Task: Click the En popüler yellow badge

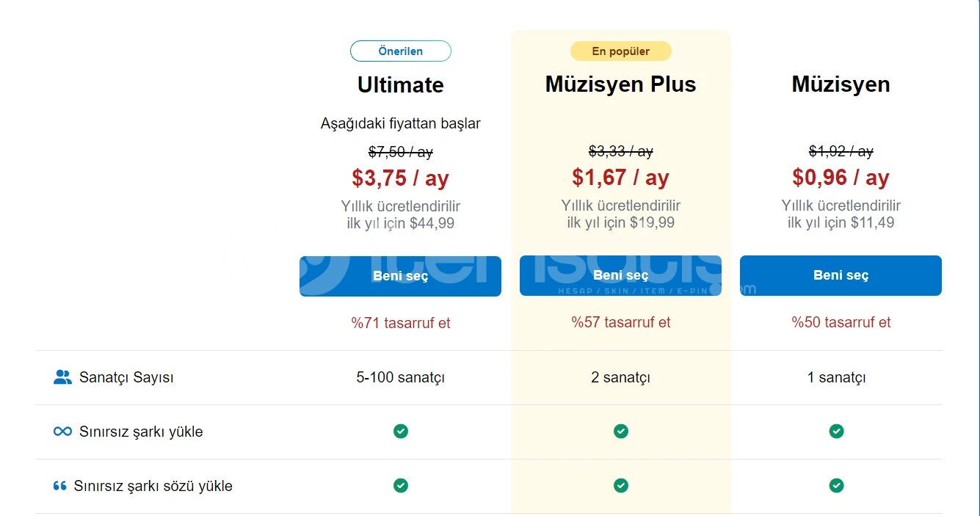Action: click(621, 51)
